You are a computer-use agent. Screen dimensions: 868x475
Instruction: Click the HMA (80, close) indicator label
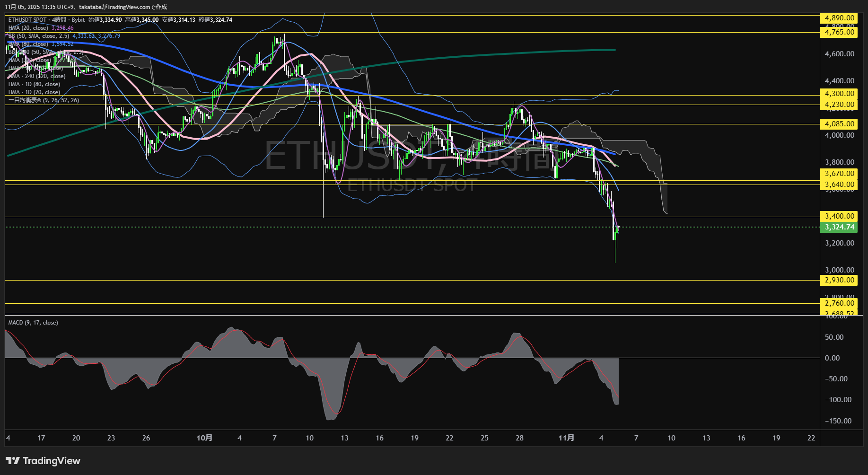[x=28, y=44]
